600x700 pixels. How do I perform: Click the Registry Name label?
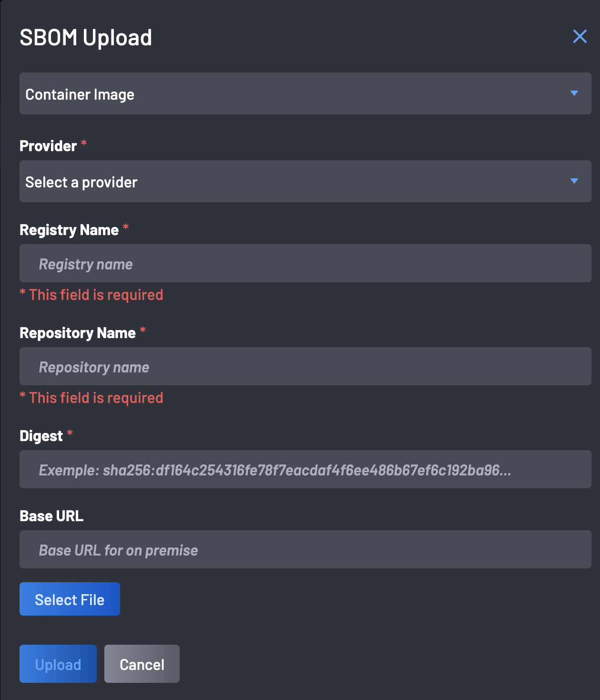tap(69, 230)
